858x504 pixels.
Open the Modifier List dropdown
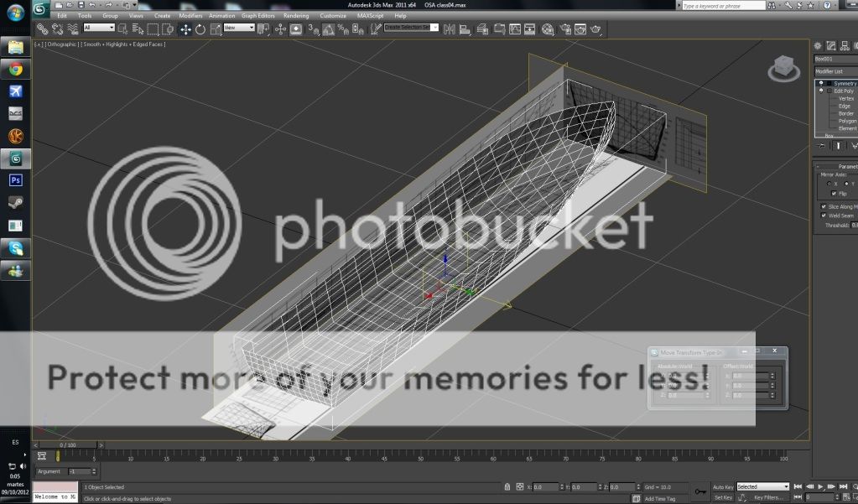[835, 71]
